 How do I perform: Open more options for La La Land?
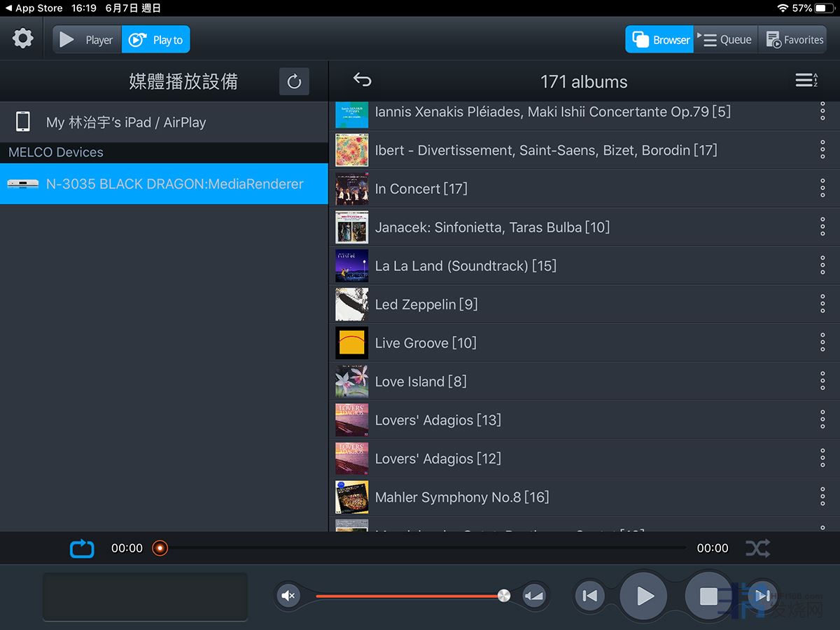click(x=822, y=265)
